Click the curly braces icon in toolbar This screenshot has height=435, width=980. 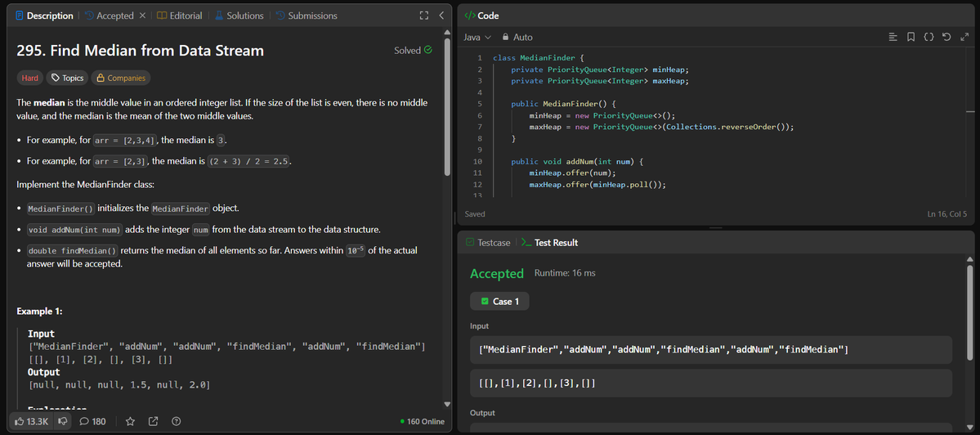929,38
